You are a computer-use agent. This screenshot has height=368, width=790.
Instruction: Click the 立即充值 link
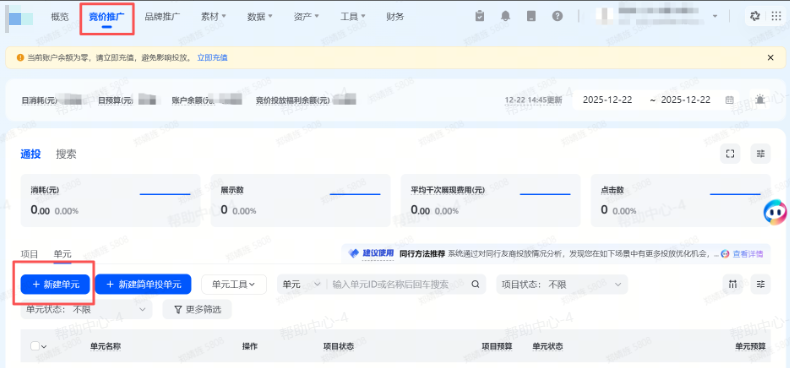click(x=212, y=58)
